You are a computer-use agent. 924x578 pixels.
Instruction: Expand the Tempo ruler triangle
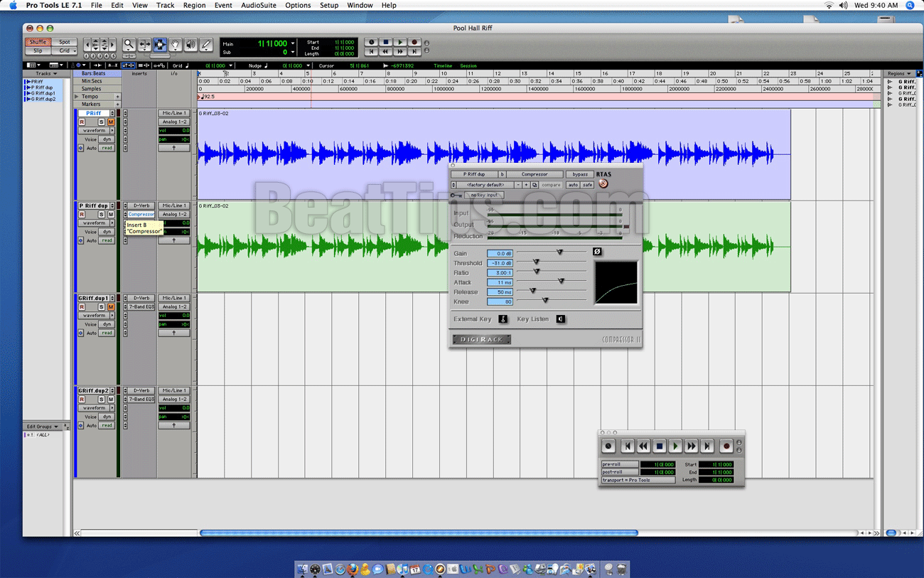pyautogui.click(x=77, y=97)
